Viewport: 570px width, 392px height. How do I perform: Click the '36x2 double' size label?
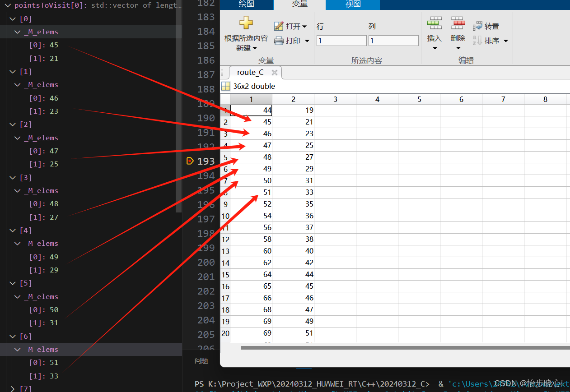coord(254,86)
